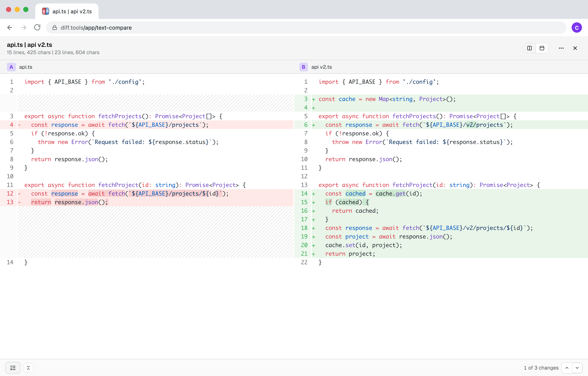Open the three-dot more options menu

561,48
